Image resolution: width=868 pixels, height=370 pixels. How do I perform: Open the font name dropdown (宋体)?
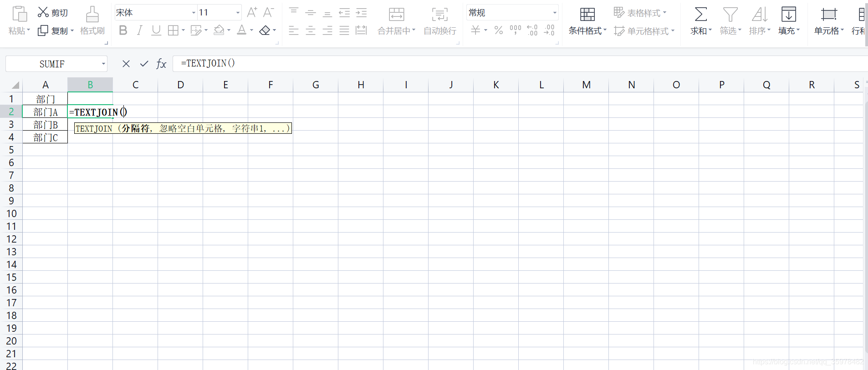194,13
